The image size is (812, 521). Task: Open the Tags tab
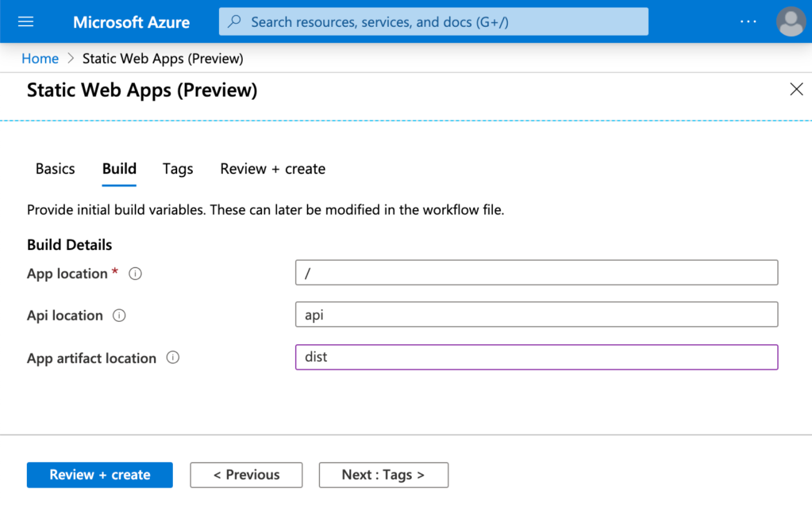178,169
